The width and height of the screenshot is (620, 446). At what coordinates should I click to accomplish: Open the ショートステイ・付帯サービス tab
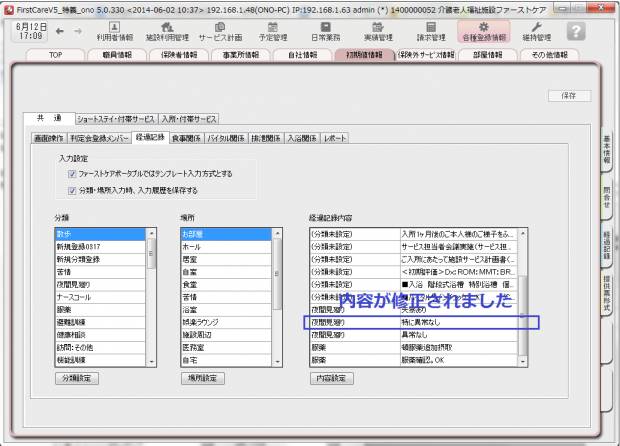coord(116,119)
